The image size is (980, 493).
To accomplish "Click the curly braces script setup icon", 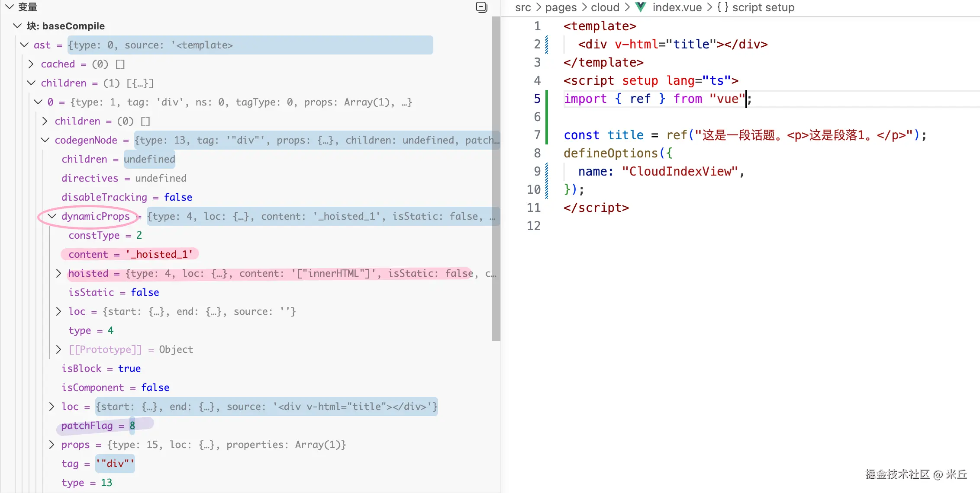I will 722,7.
